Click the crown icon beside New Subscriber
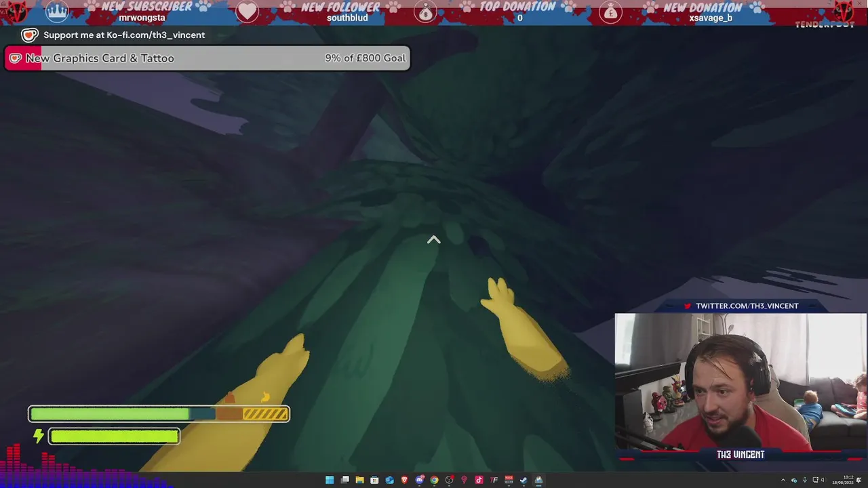The image size is (868, 488). click(57, 12)
